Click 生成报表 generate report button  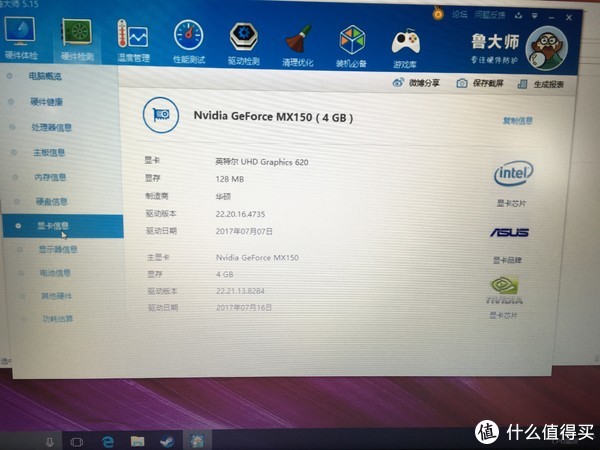tap(541, 85)
